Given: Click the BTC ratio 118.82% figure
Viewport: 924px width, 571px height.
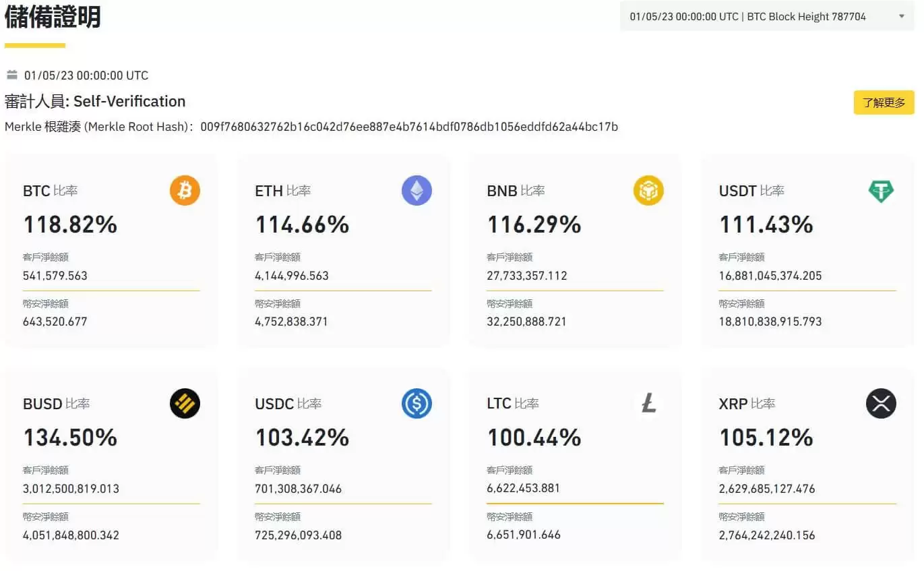Looking at the screenshot, I should [70, 224].
